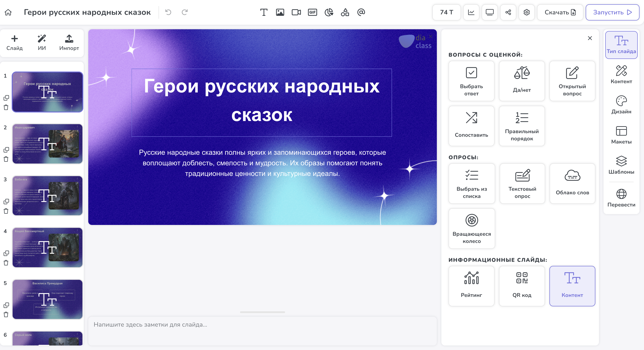Duplicate slide 1

tap(6, 98)
